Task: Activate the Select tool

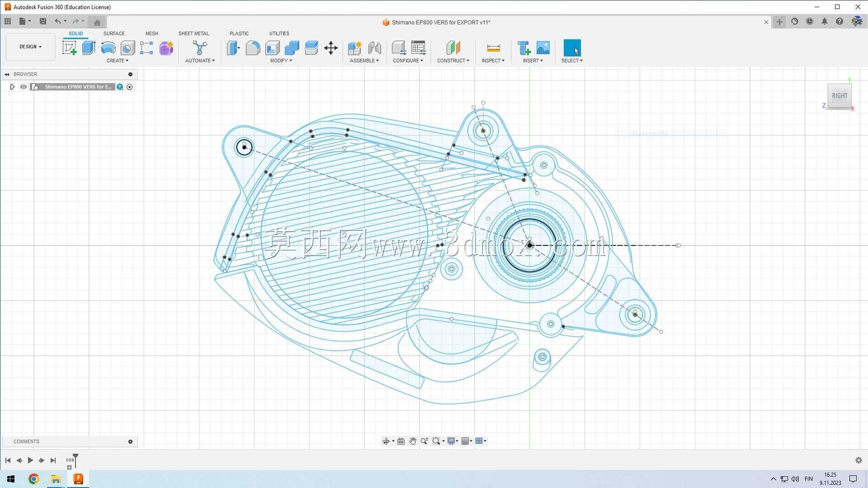Action: tap(572, 48)
